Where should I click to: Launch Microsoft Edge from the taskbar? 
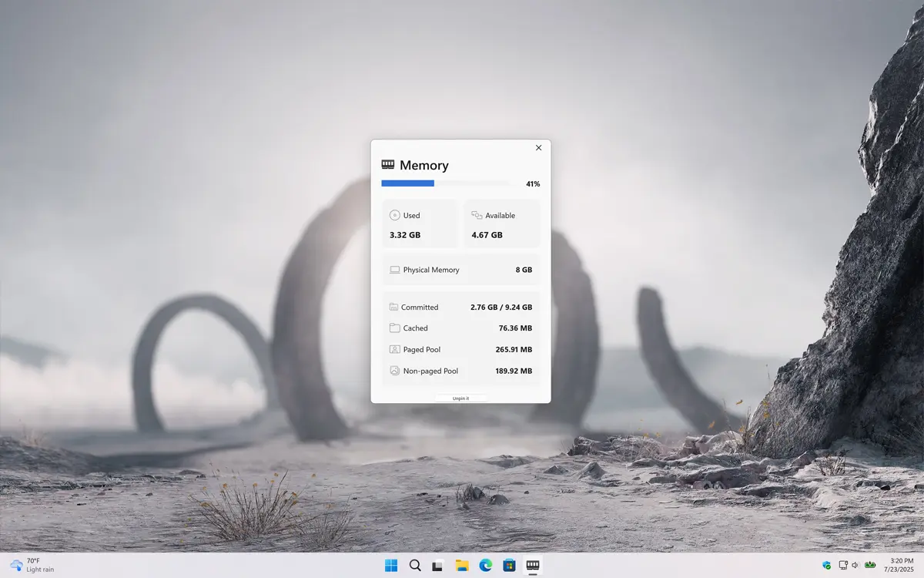pyautogui.click(x=485, y=566)
